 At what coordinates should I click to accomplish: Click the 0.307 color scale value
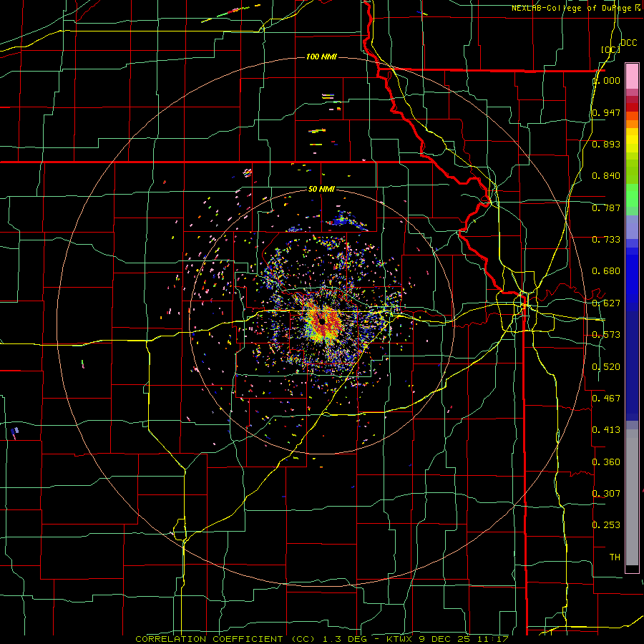(x=606, y=493)
